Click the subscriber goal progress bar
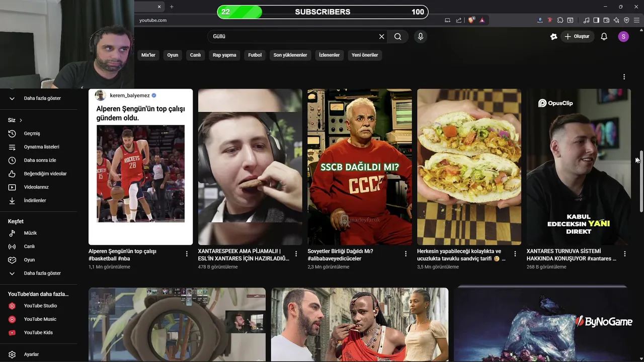The image size is (644, 362). [323, 12]
